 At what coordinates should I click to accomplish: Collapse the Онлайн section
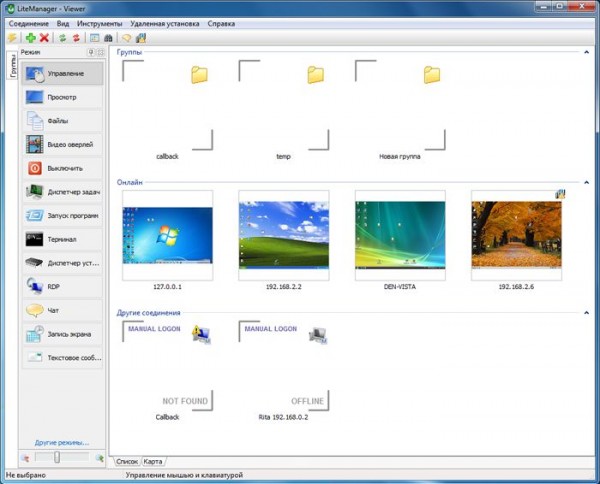point(585,182)
